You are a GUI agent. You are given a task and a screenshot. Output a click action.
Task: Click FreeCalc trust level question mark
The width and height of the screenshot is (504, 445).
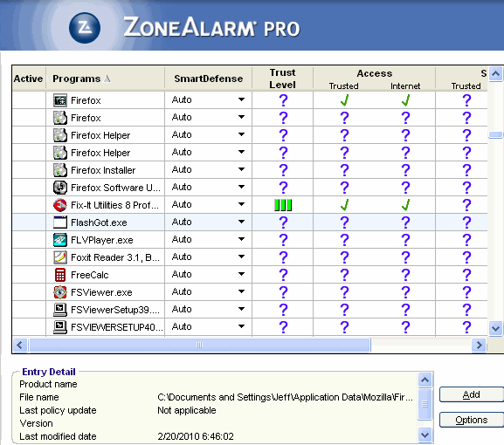pyautogui.click(x=283, y=275)
